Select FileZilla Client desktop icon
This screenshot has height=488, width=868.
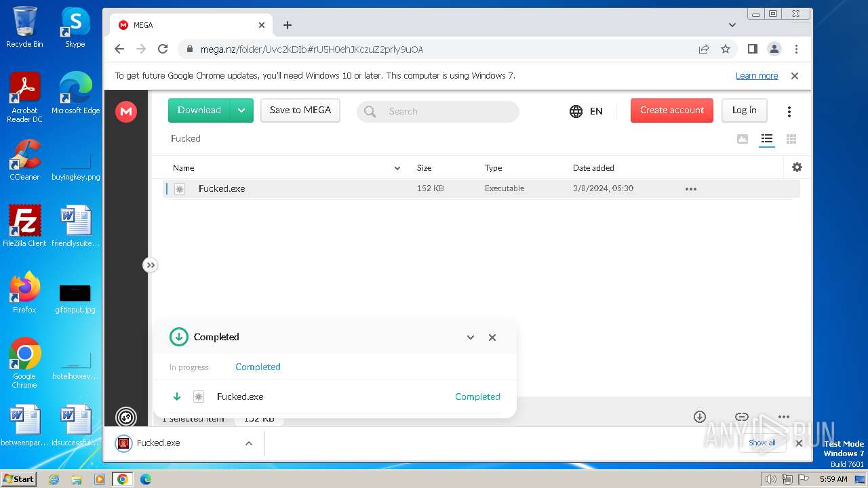(24, 226)
